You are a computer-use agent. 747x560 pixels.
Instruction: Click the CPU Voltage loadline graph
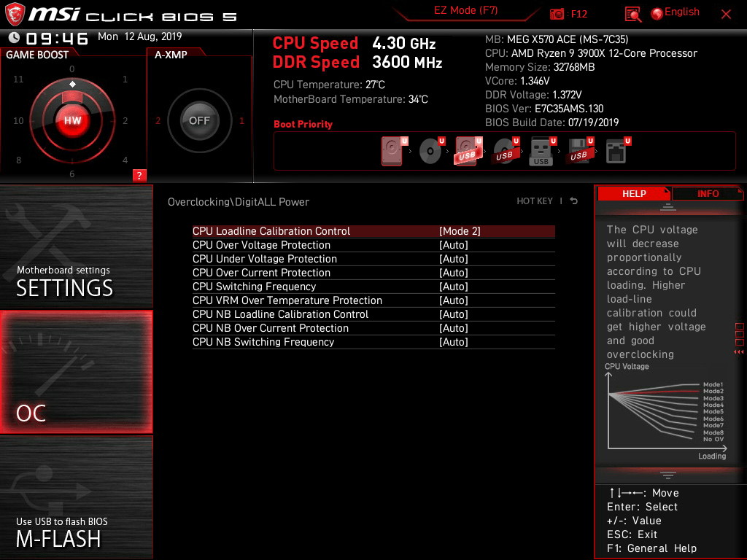pyautogui.click(x=666, y=411)
